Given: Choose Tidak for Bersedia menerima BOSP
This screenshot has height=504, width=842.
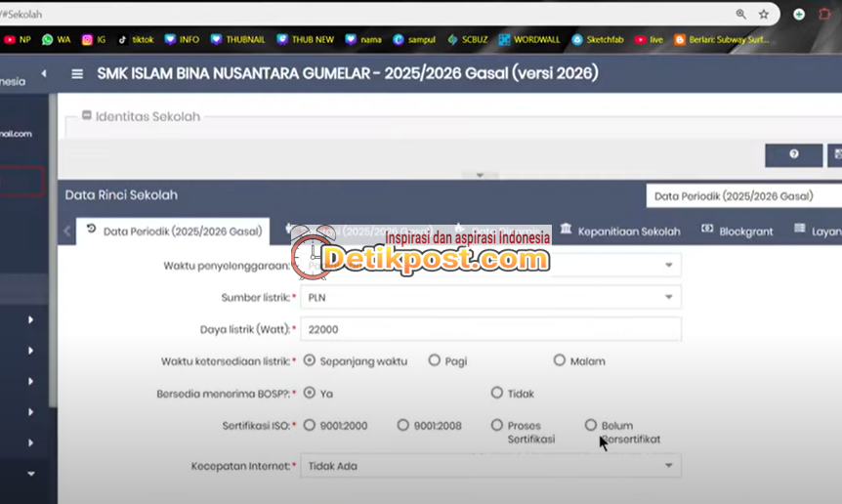Looking at the screenshot, I should 497,393.
